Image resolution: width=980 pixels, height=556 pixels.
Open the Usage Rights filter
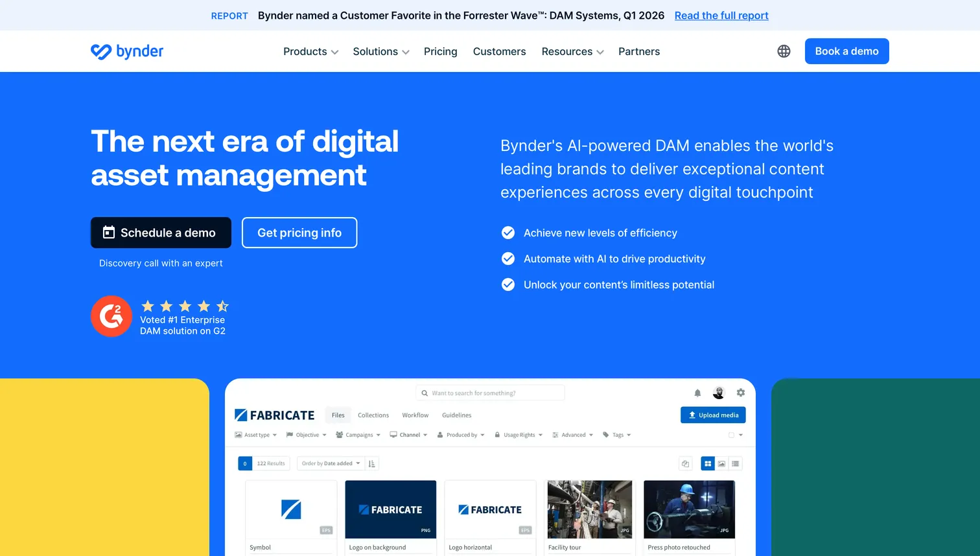(x=519, y=435)
